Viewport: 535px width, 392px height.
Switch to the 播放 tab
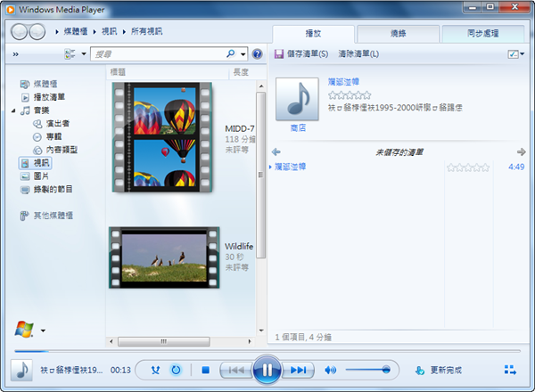click(x=313, y=33)
